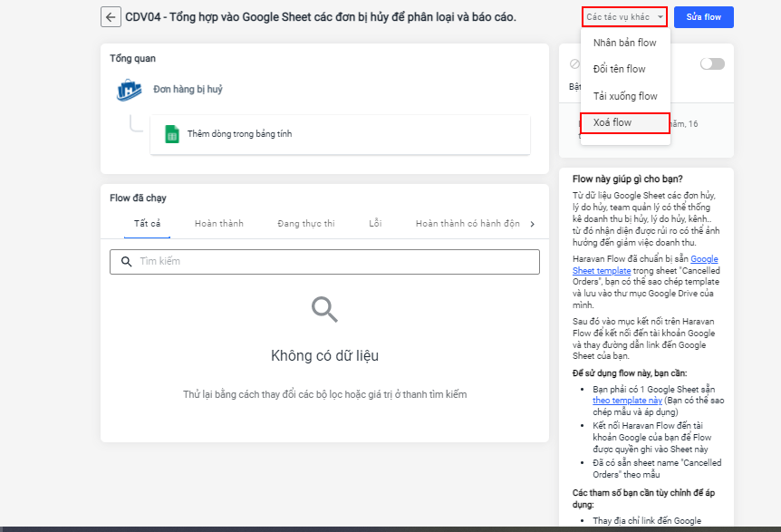Click the back arrow icon
The image size is (781, 532).
[111, 17]
